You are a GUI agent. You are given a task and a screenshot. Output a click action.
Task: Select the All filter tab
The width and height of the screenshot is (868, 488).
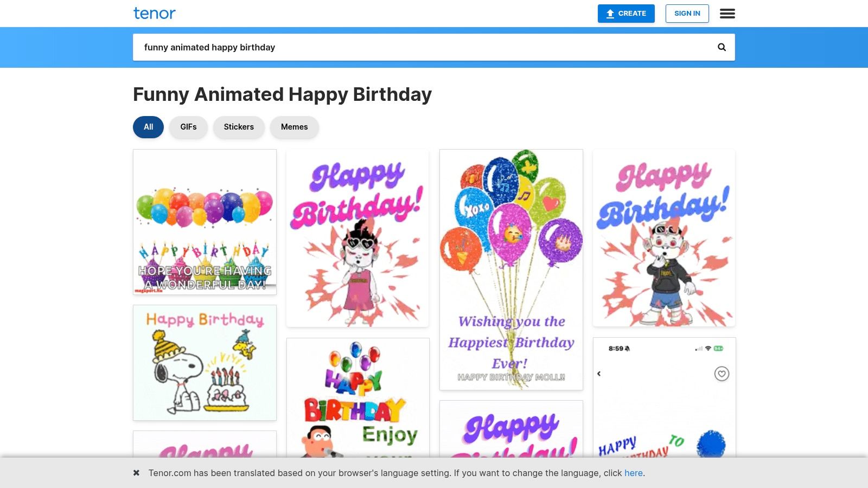coord(148,127)
